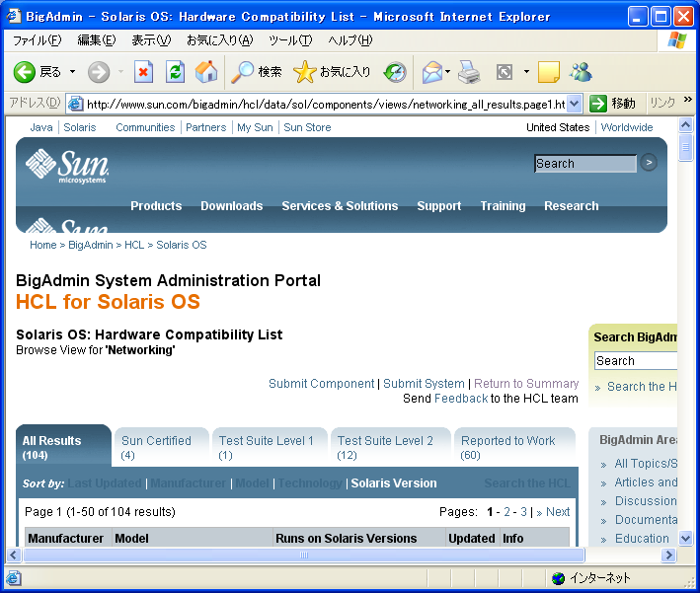Open the ヘルプ(H) menu
The image size is (700, 593).
click(x=350, y=40)
